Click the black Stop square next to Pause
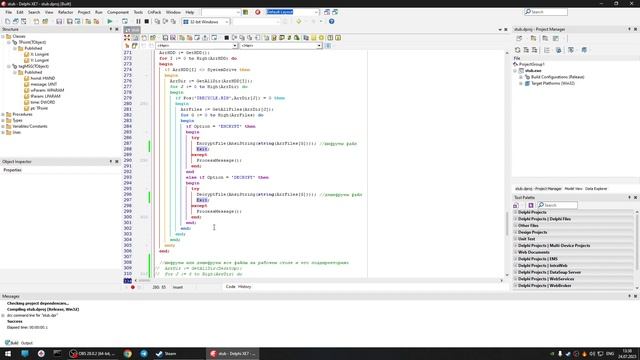This screenshot has width=640, height=360. click(x=147, y=21)
